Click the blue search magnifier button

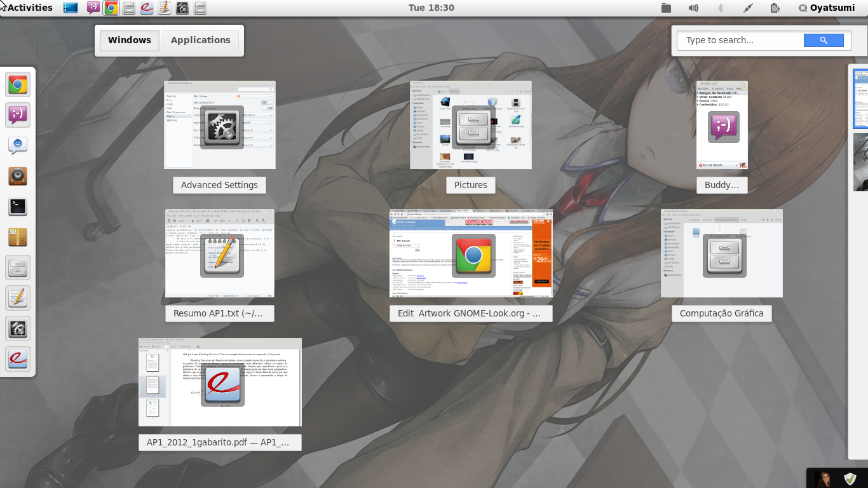[x=824, y=40]
